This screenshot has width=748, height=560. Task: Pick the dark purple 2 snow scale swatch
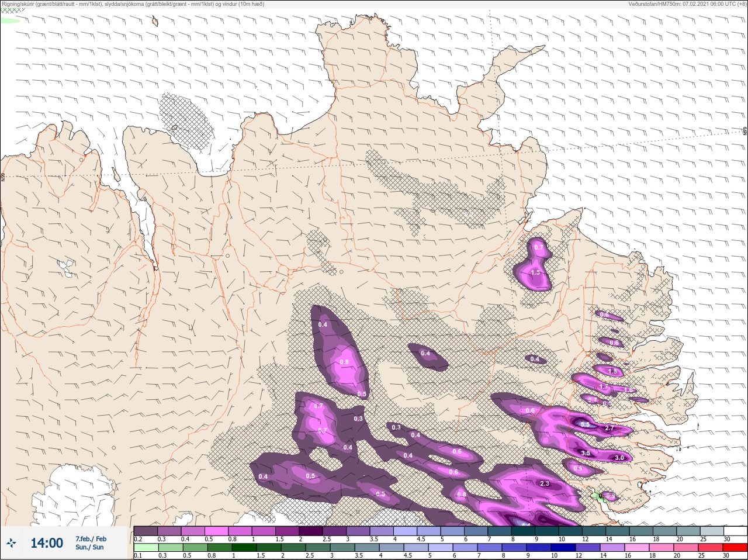(x=311, y=531)
